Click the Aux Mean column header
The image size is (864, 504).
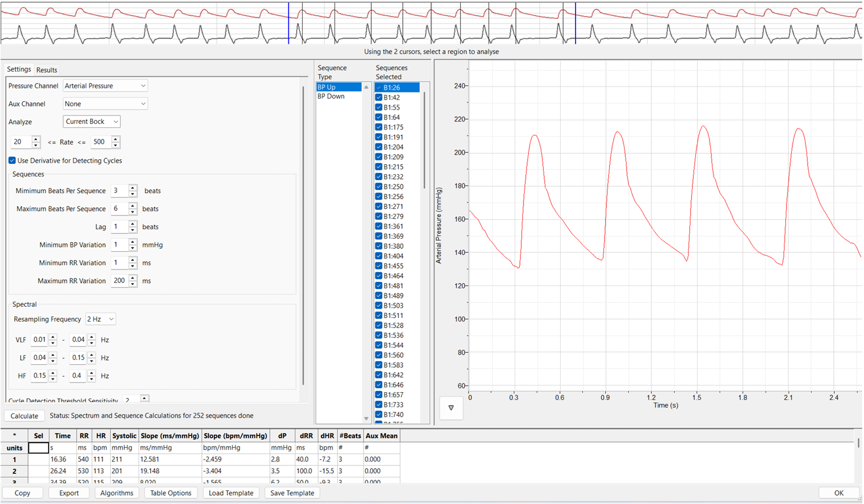click(381, 436)
